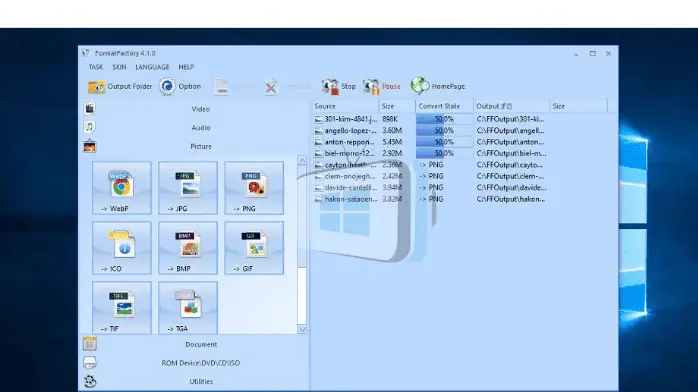Click output path C:\FFOutput\davide...
Screen dimensions: 698x392
pyautogui.click(x=511, y=188)
